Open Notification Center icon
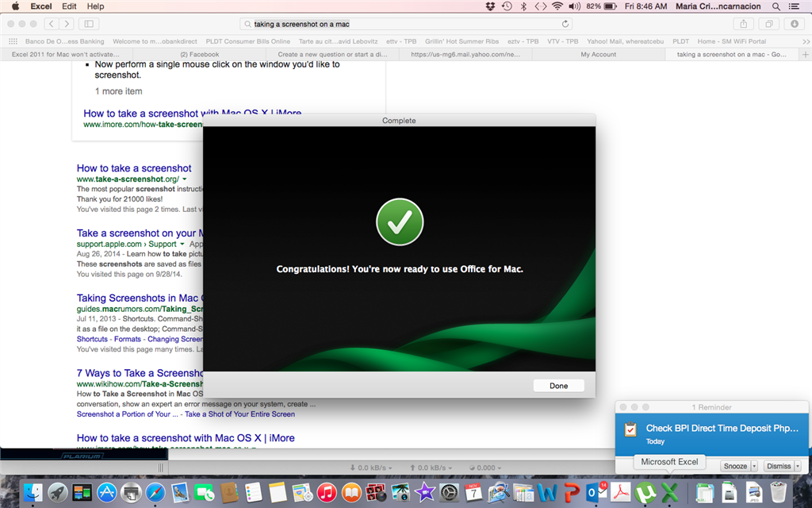812x508 pixels. click(793, 6)
